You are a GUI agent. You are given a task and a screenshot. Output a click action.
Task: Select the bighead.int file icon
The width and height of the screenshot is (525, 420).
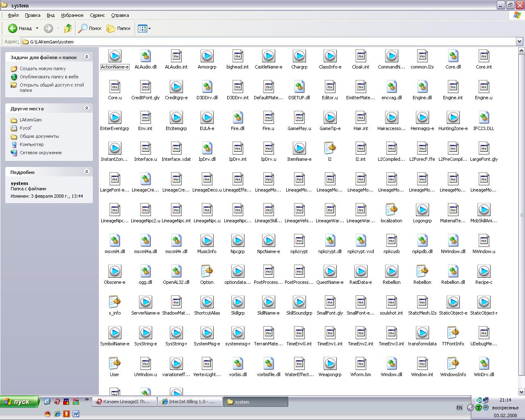pos(238,56)
